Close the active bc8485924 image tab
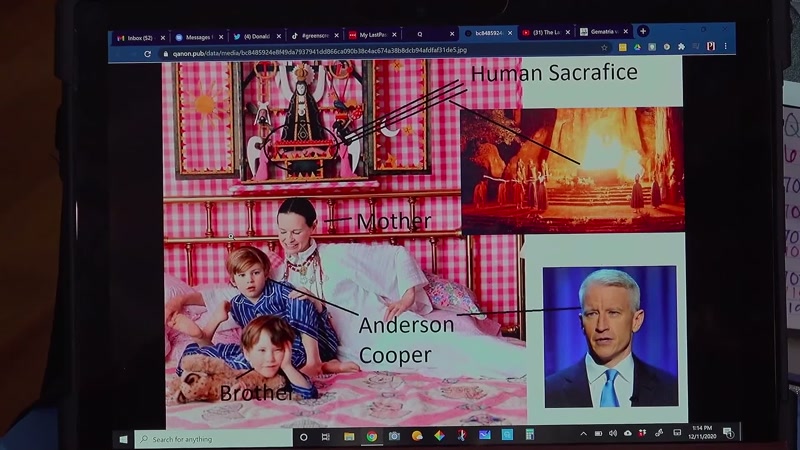The width and height of the screenshot is (800, 450). pos(510,33)
